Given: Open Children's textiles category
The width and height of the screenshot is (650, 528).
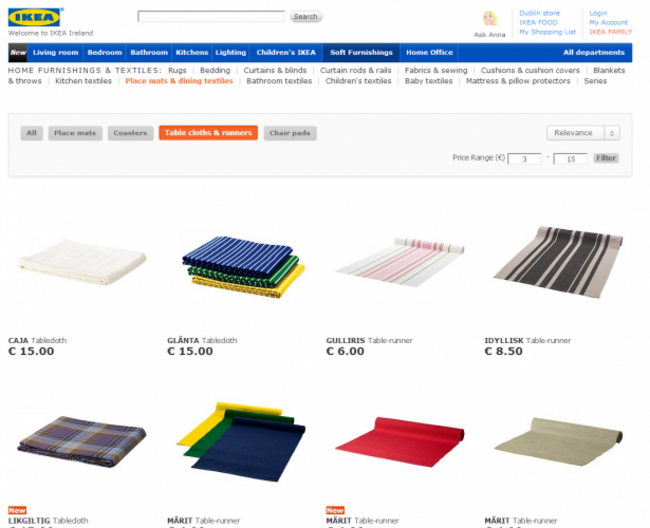Looking at the screenshot, I should click(358, 81).
